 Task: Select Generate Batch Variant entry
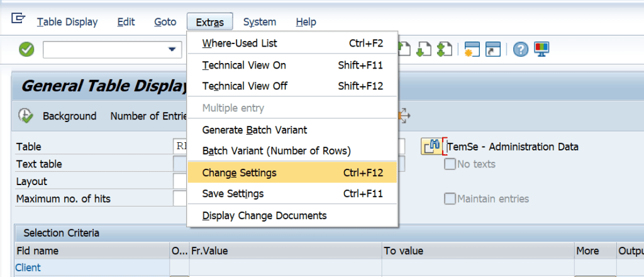coord(292,130)
